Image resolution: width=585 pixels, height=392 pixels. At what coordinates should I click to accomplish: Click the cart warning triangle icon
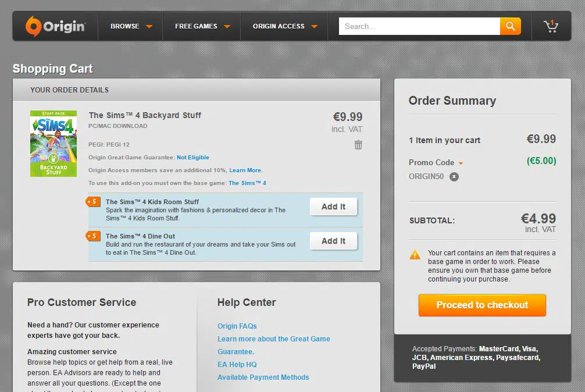pyautogui.click(x=415, y=254)
